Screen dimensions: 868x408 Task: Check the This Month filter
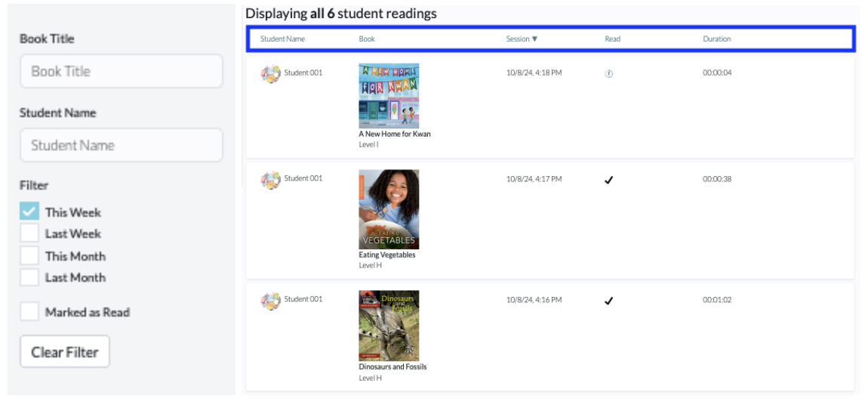pyautogui.click(x=29, y=255)
